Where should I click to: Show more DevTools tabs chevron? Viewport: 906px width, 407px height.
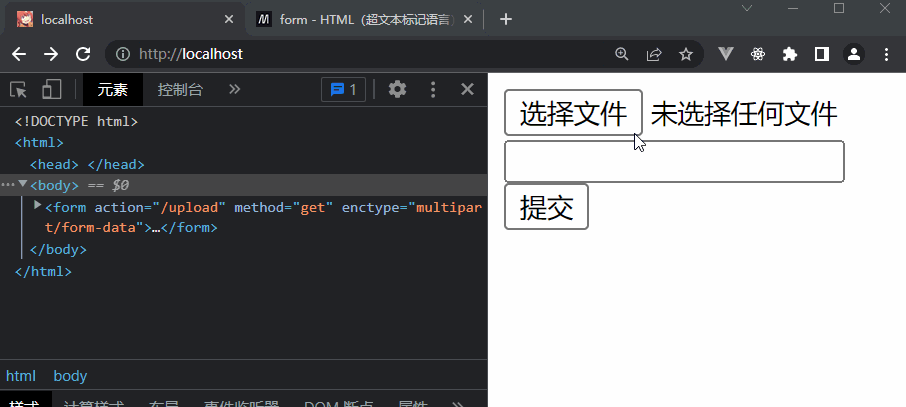pos(234,90)
